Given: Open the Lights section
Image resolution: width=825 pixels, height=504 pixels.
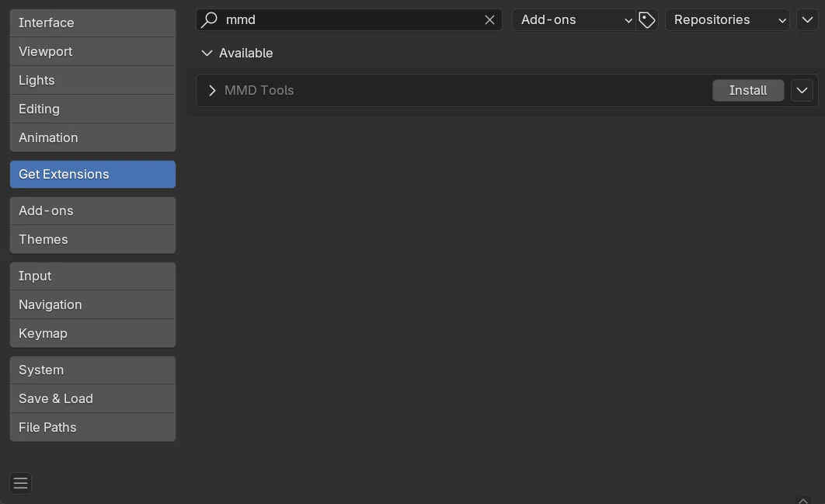Looking at the screenshot, I should [92, 80].
